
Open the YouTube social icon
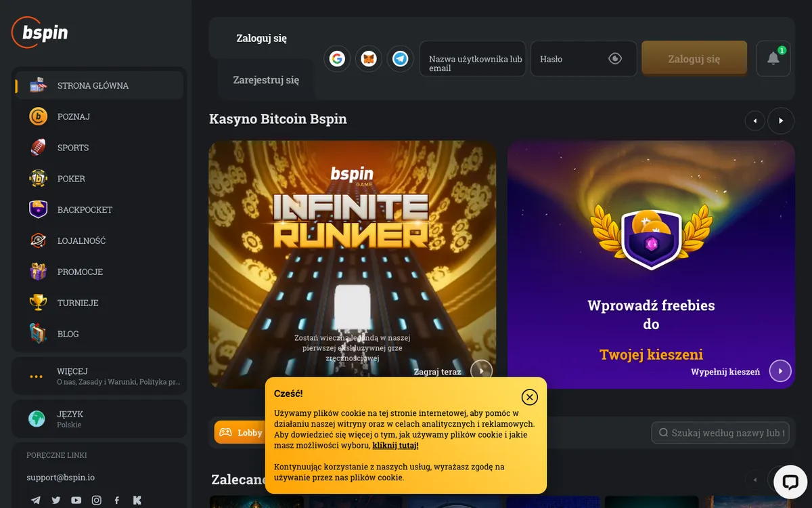pyautogui.click(x=76, y=501)
